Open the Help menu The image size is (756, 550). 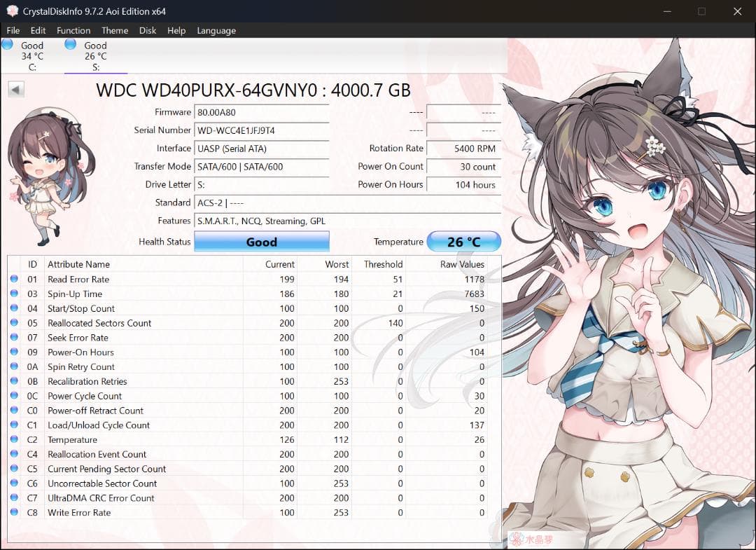pyautogui.click(x=176, y=30)
